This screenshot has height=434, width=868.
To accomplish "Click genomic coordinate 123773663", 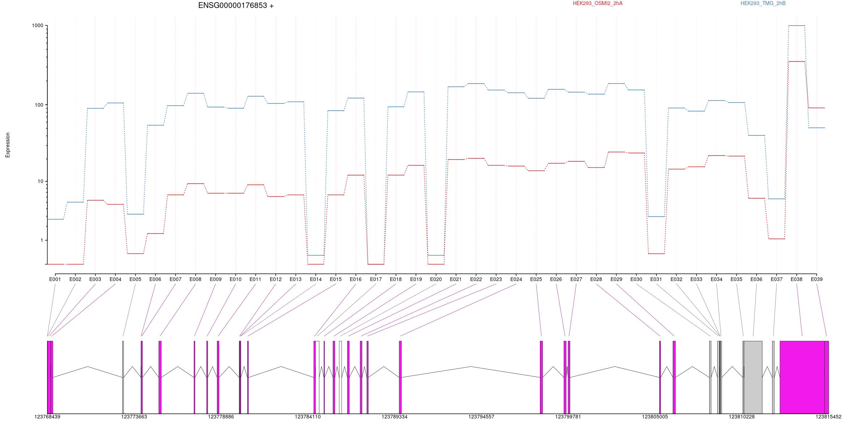I will tap(134, 417).
